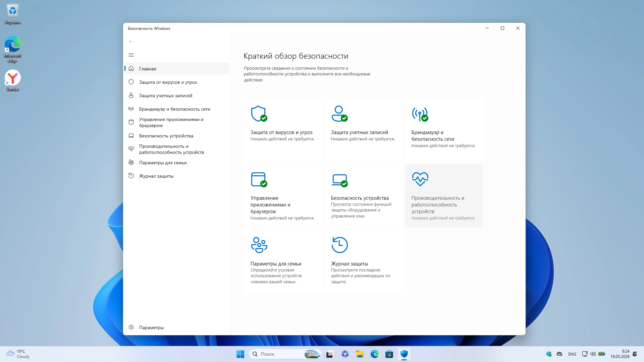This screenshot has width=644, height=362.
Task: Click the back arrow button
Action: coord(131,42)
